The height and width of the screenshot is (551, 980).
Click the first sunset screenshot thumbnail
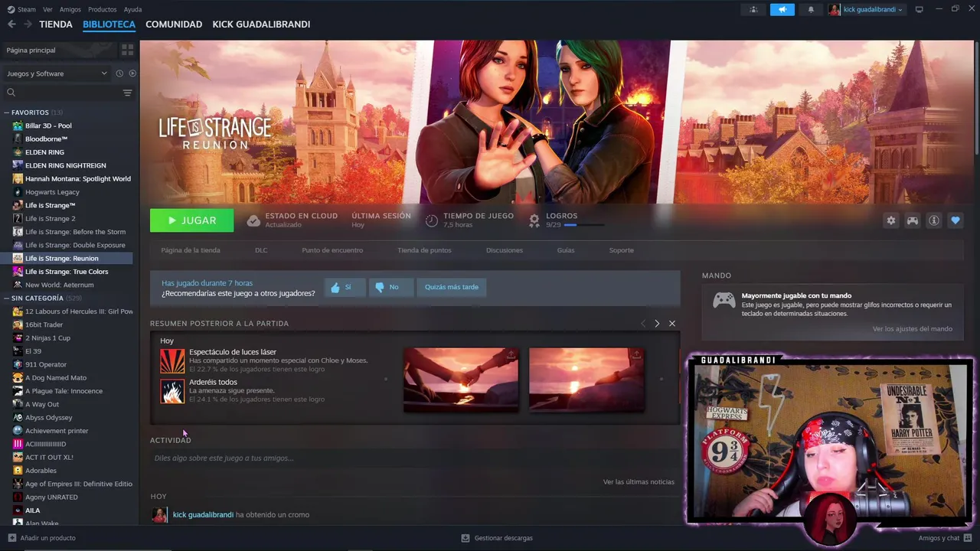[461, 380]
